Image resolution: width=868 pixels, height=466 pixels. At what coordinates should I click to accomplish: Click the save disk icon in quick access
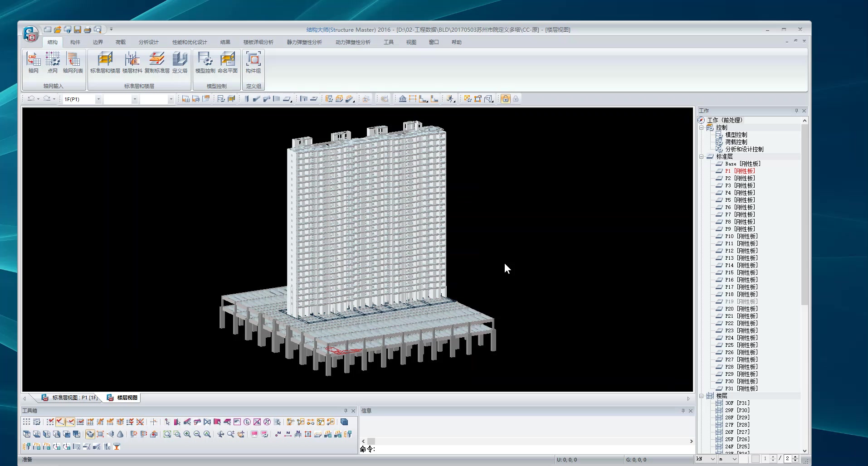(x=78, y=29)
